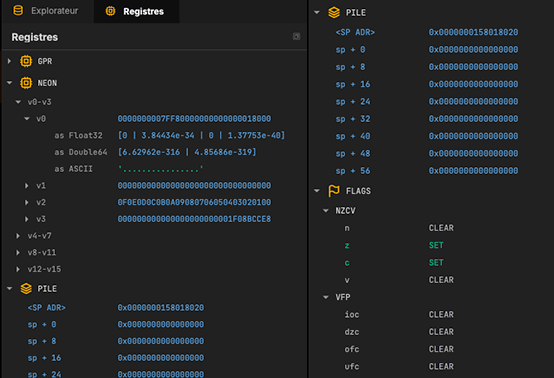Image resolution: width=554 pixels, height=378 pixels.
Task: Click the n flag's CLEAR value
Action: point(441,228)
